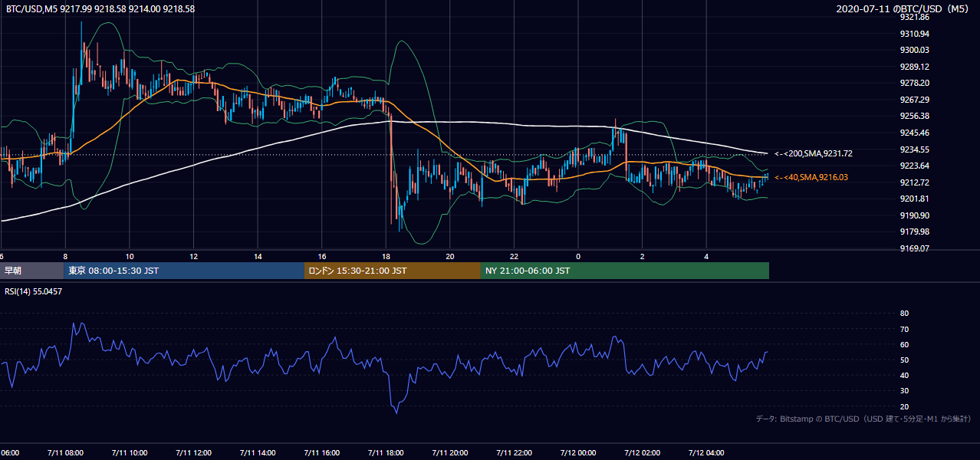Click price axis value 9212.72
This screenshot has width=980, height=460.
(x=914, y=182)
